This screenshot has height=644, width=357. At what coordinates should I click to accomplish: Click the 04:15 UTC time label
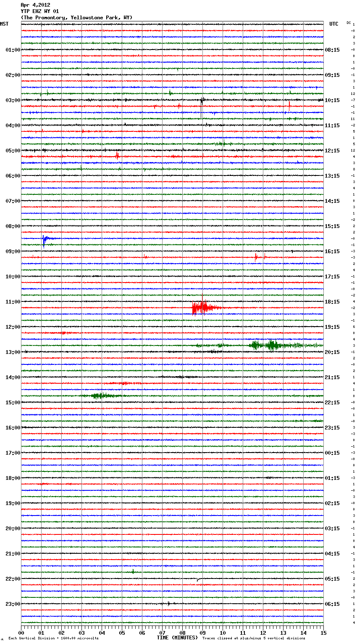click(332, 554)
